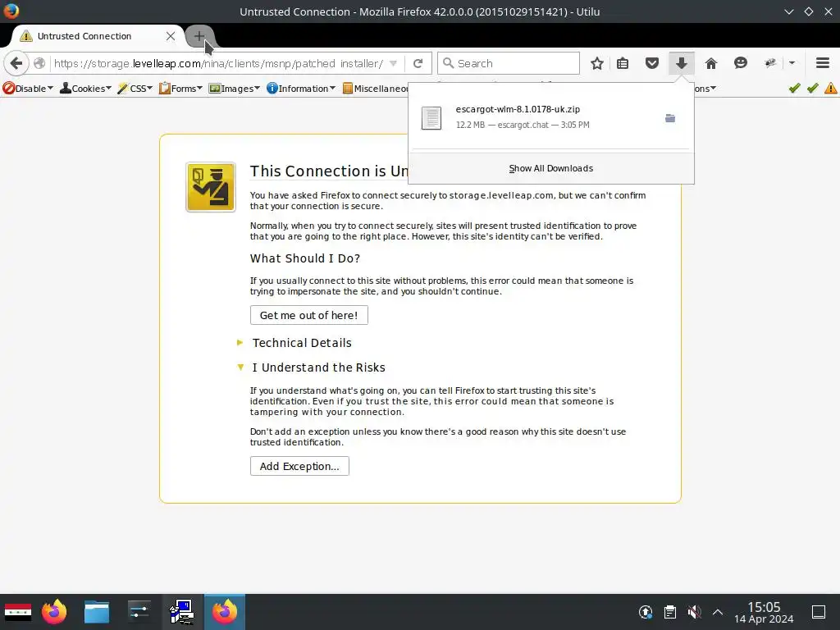Open URL history dropdown in address bar
The image size is (840, 630).
point(393,63)
